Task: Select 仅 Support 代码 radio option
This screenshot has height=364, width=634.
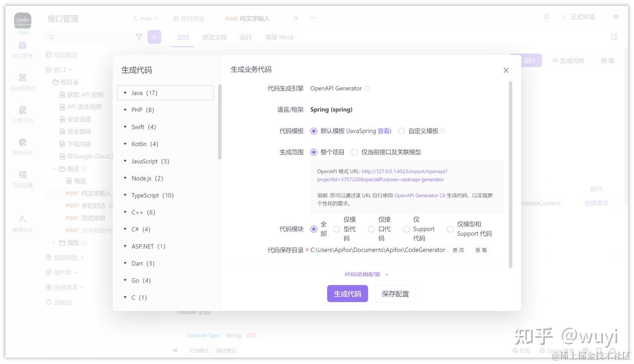Action: 406,229
